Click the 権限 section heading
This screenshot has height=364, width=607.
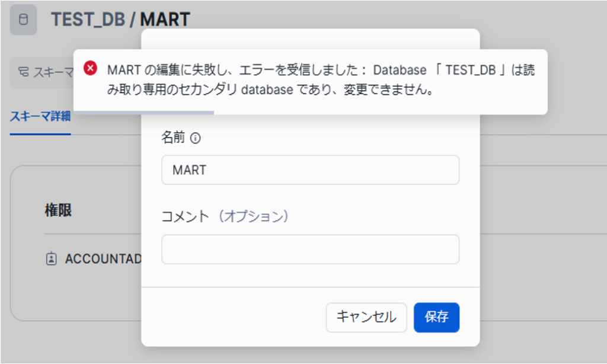[58, 210]
